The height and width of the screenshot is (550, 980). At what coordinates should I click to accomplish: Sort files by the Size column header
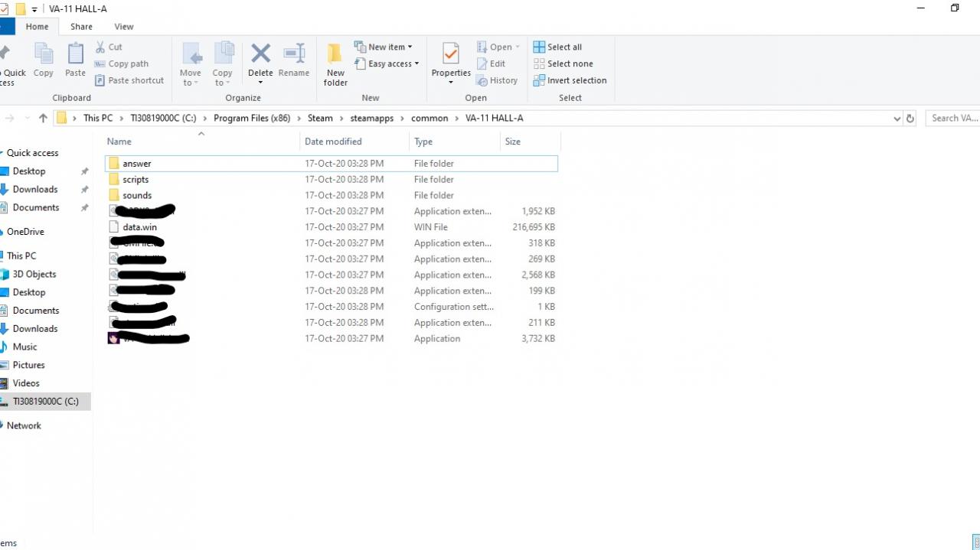(x=513, y=142)
